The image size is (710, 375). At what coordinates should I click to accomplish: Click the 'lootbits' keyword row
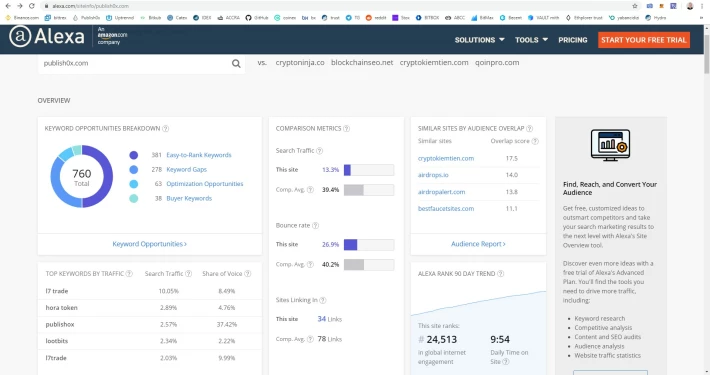(149, 341)
